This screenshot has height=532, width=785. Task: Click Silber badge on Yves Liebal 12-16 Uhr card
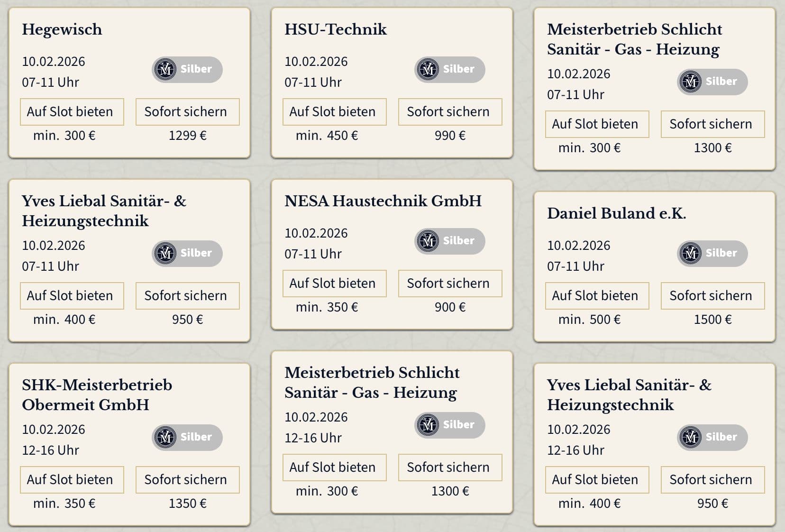[712, 438]
